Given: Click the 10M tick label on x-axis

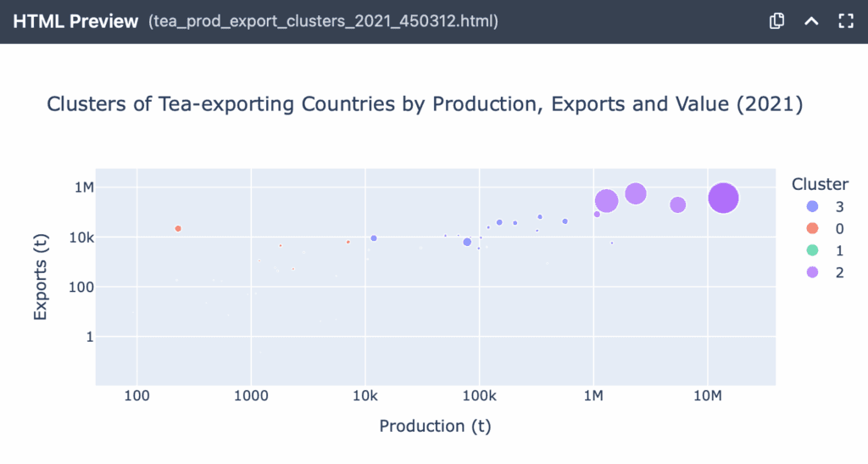Looking at the screenshot, I should [707, 396].
